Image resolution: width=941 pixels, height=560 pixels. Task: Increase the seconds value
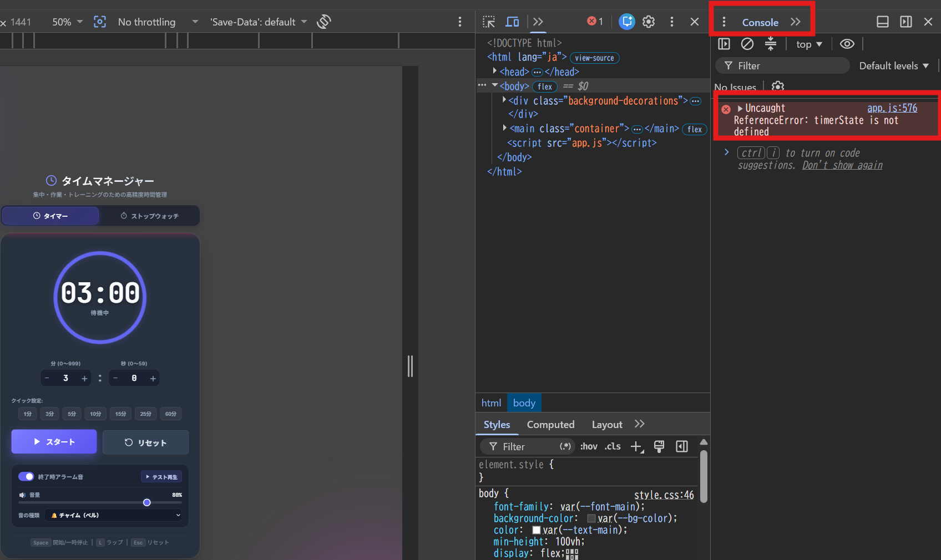153,378
